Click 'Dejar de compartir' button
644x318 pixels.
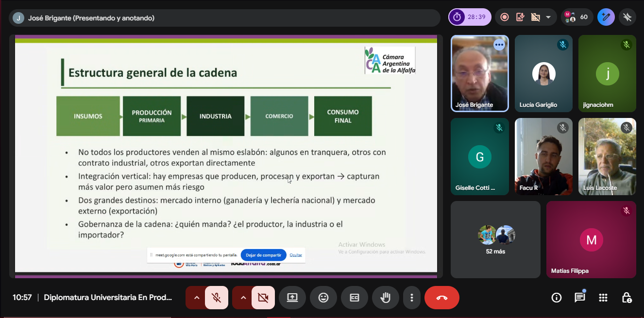pos(263,255)
